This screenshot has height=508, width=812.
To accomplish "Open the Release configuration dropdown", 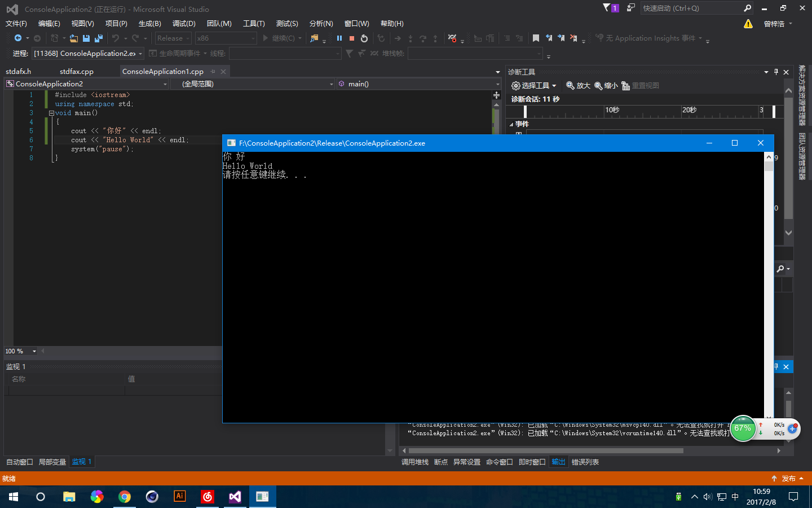I will [x=173, y=38].
